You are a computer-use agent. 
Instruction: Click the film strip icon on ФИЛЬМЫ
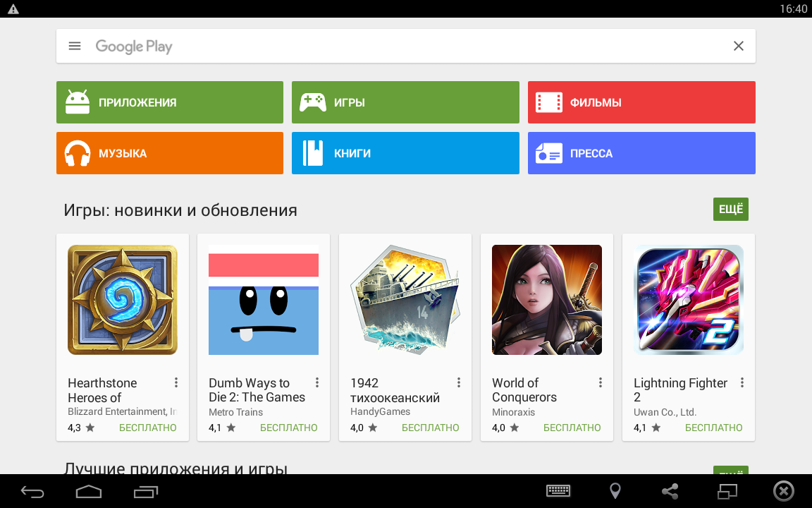(x=549, y=102)
